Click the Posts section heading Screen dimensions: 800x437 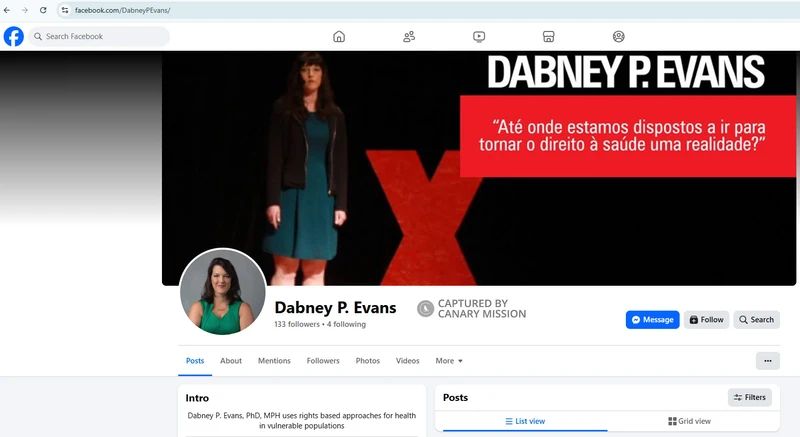pyautogui.click(x=455, y=398)
